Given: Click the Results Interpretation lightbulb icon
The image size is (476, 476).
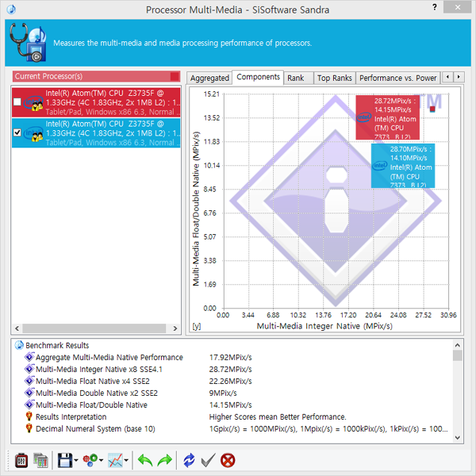Looking at the screenshot, I should pos(29,416).
